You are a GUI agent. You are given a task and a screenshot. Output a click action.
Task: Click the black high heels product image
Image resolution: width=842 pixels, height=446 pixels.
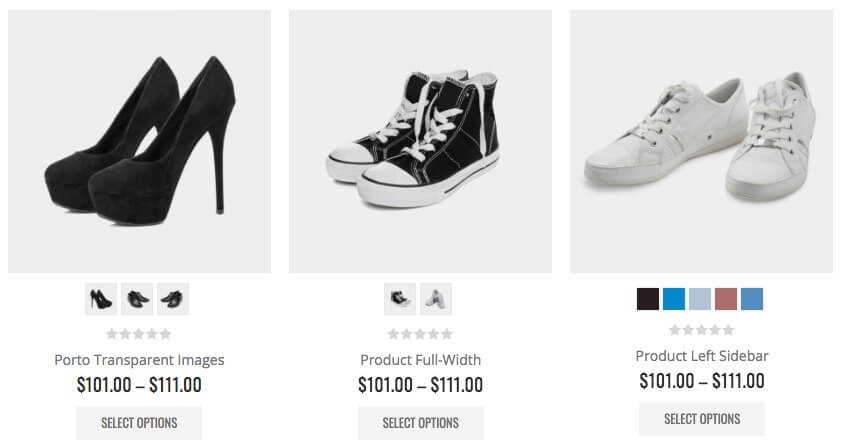(x=139, y=141)
